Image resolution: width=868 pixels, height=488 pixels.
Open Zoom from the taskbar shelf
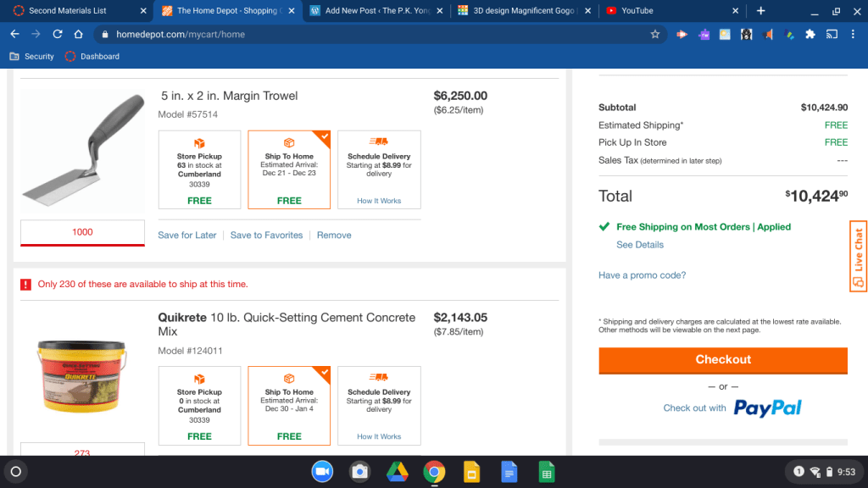coord(322,472)
